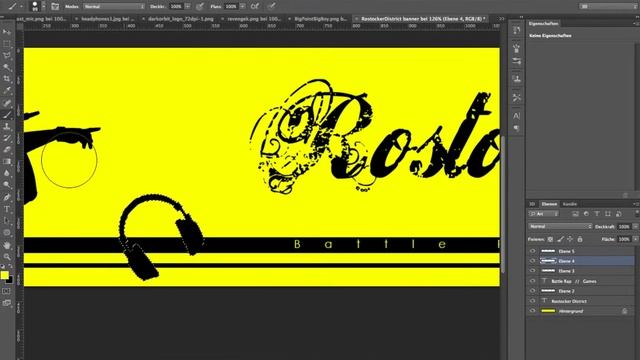This screenshot has width=640, height=360.
Task: Hide layer Ebene 5
Action: pos(532,251)
